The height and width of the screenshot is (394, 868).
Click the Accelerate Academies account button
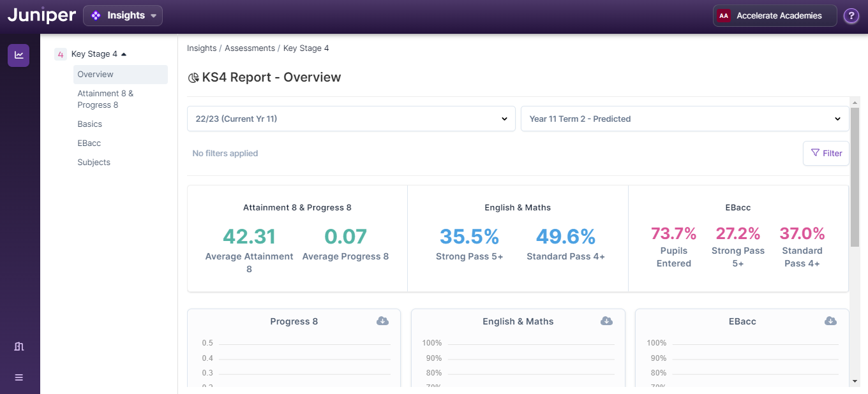[774, 16]
